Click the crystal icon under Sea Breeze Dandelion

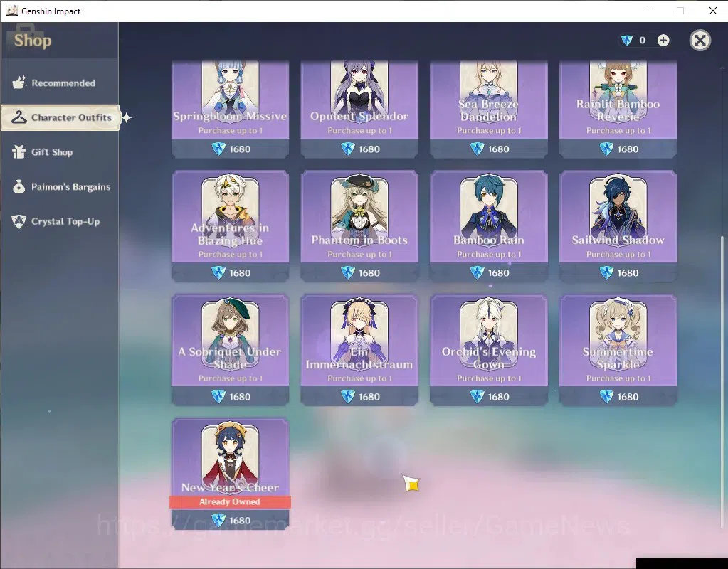pyautogui.click(x=478, y=149)
